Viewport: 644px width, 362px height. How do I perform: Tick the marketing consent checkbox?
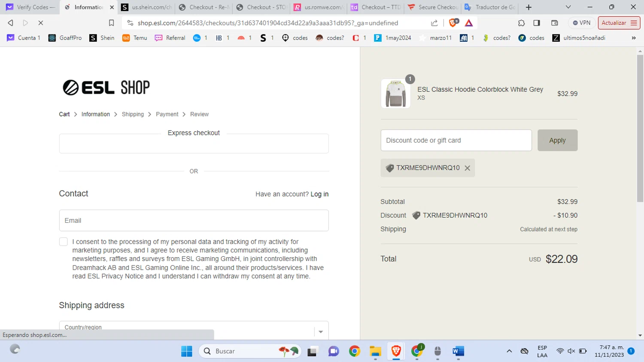point(64,242)
